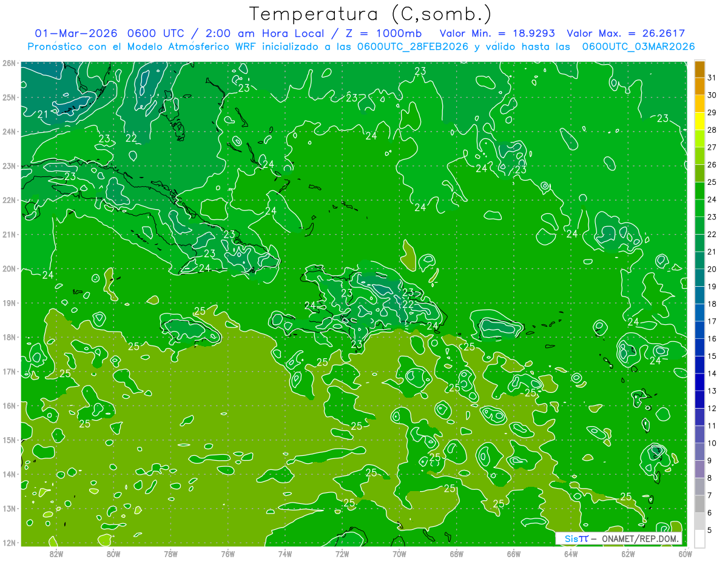Click the color bar label '28'
This screenshot has width=728, height=562.
click(x=712, y=130)
